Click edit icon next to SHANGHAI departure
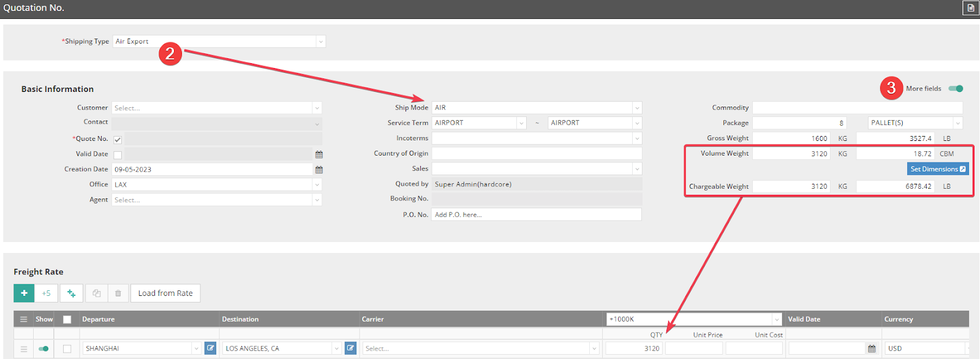 coord(210,348)
